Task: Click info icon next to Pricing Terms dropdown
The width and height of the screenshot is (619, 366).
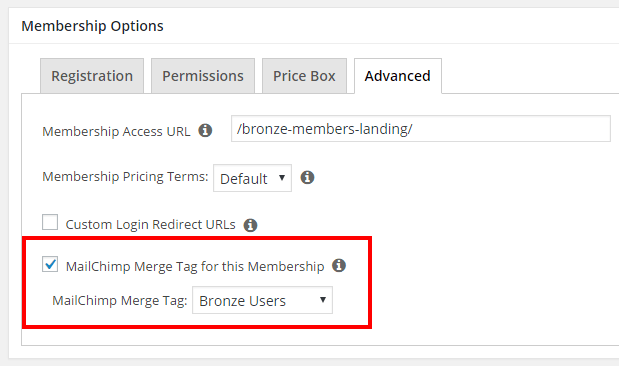Action: pos(307,177)
